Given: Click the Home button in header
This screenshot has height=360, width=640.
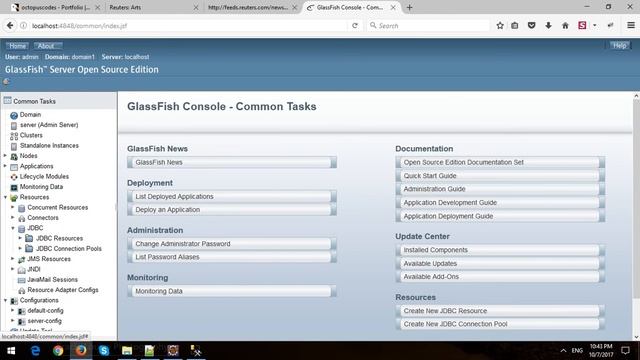Looking at the screenshot, I should pyautogui.click(x=17, y=46).
